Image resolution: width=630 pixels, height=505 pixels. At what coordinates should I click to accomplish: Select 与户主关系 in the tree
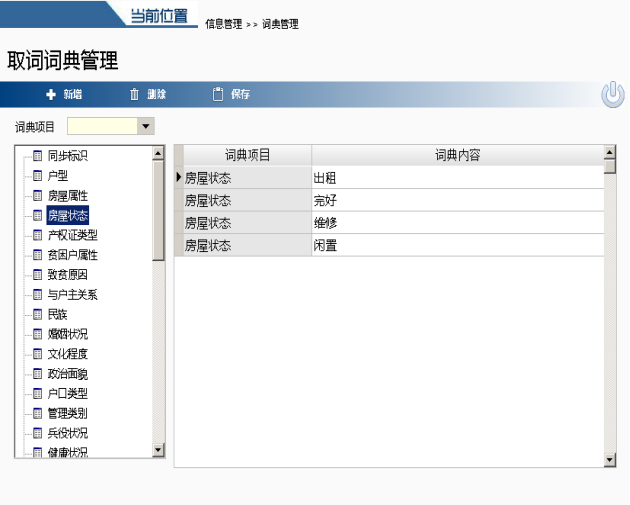(x=73, y=294)
